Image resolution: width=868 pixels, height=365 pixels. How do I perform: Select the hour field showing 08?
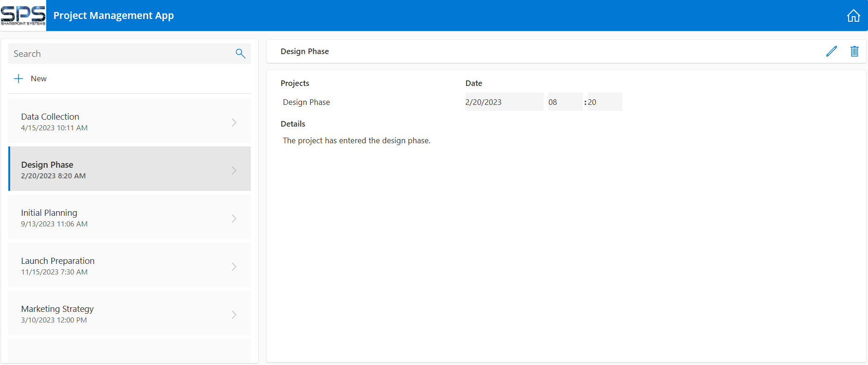(x=565, y=102)
